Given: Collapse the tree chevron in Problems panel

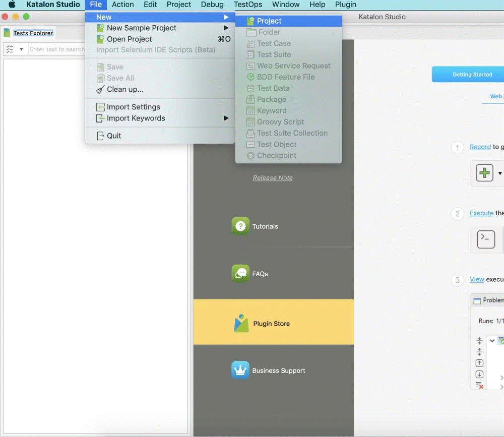Looking at the screenshot, I should click(x=492, y=341).
